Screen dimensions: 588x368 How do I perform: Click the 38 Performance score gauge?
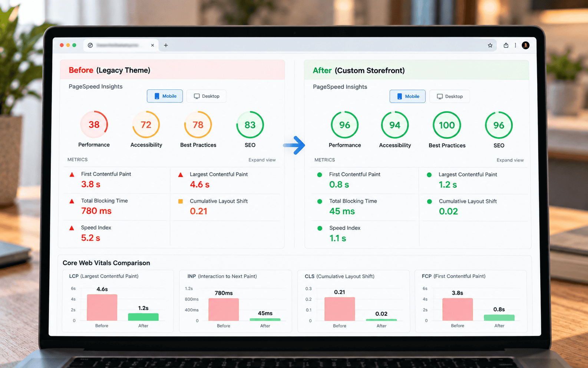point(94,125)
